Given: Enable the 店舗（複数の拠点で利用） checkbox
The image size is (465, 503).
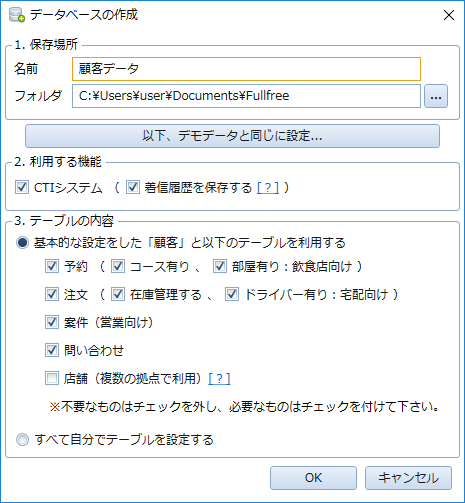Looking at the screenshot, I should [52, 378].
